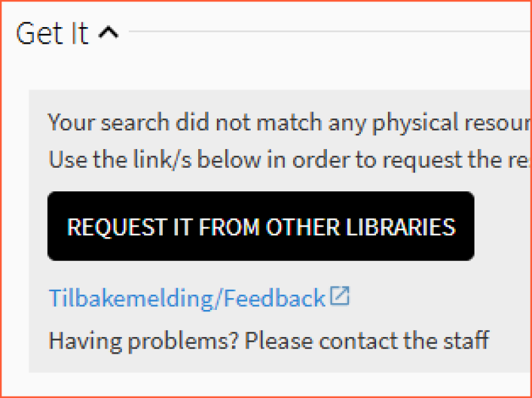Click the external-link icon beside Feedback
Viewport: 532px width, 398px height.
point(339,296)
